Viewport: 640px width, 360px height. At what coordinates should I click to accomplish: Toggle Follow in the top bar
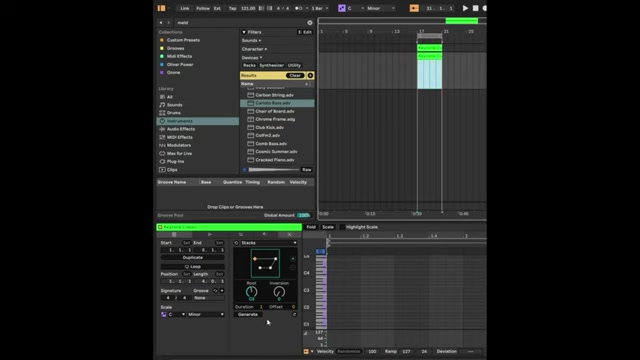(x=202, y=8)
